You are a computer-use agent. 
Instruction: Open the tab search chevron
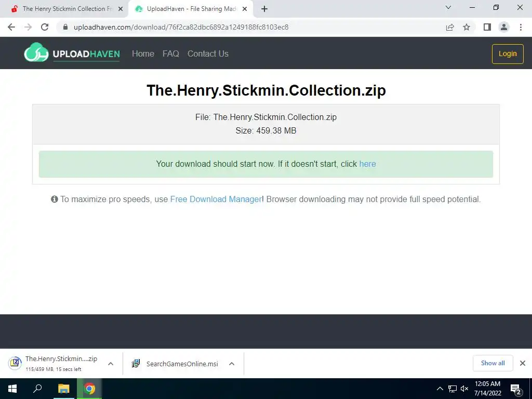[x=448, y=7]
